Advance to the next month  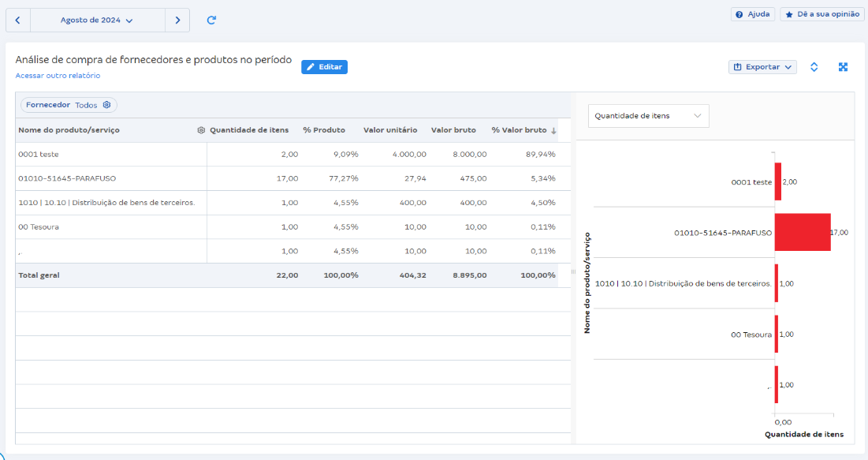pyautogui.click(x=177, y=21)
